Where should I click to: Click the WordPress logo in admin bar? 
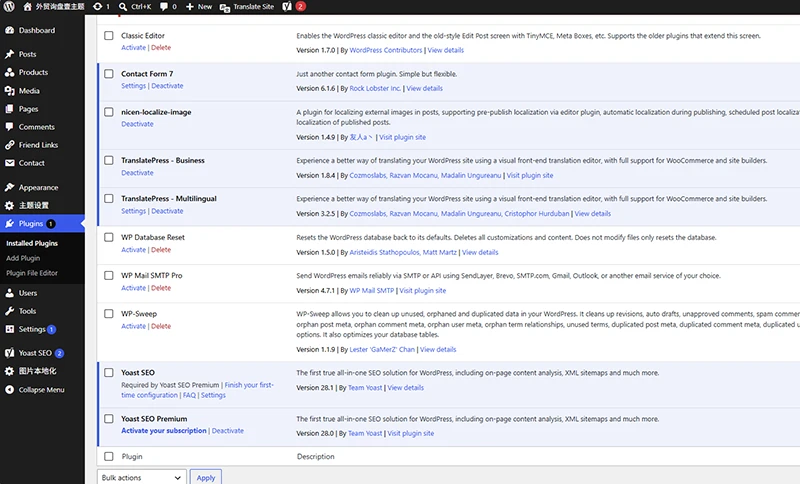coord(9,7)
